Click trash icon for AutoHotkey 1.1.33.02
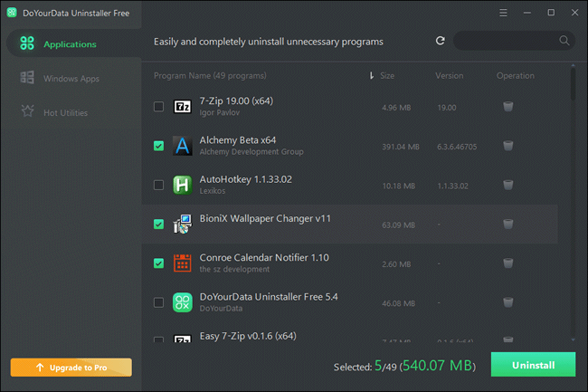The width and height of the screenshot is (588, 392). tap(508, 185)
